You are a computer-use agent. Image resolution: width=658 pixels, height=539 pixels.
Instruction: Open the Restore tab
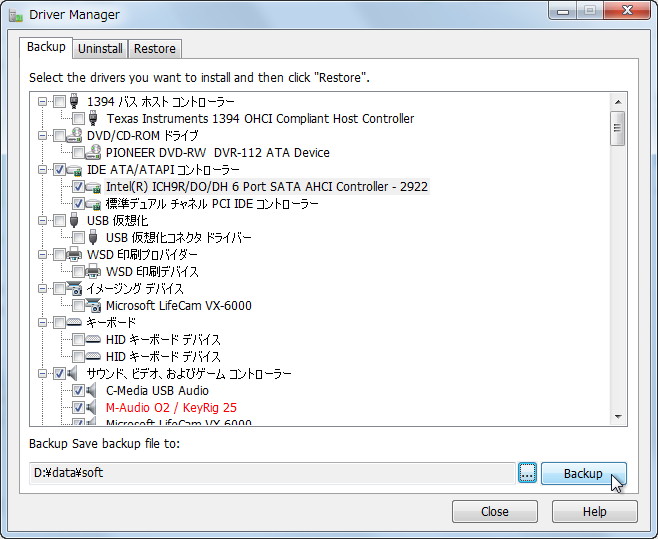155,49
